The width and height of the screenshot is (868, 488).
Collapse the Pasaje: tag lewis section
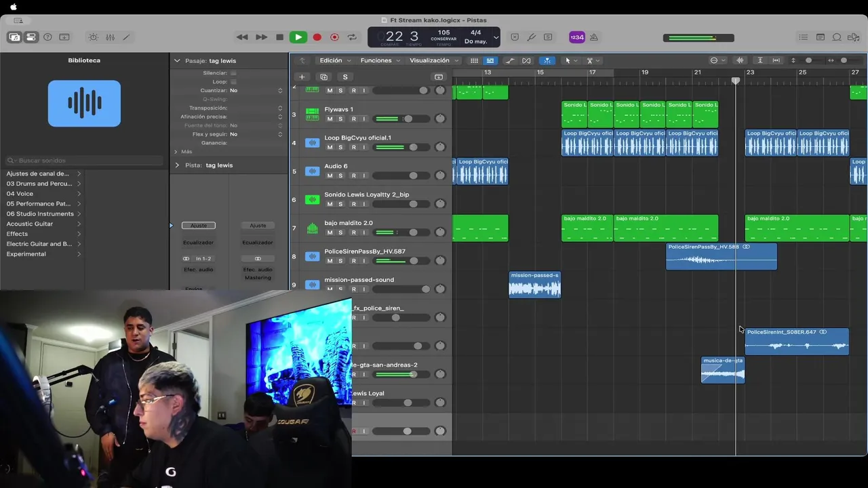coord(178,60)
